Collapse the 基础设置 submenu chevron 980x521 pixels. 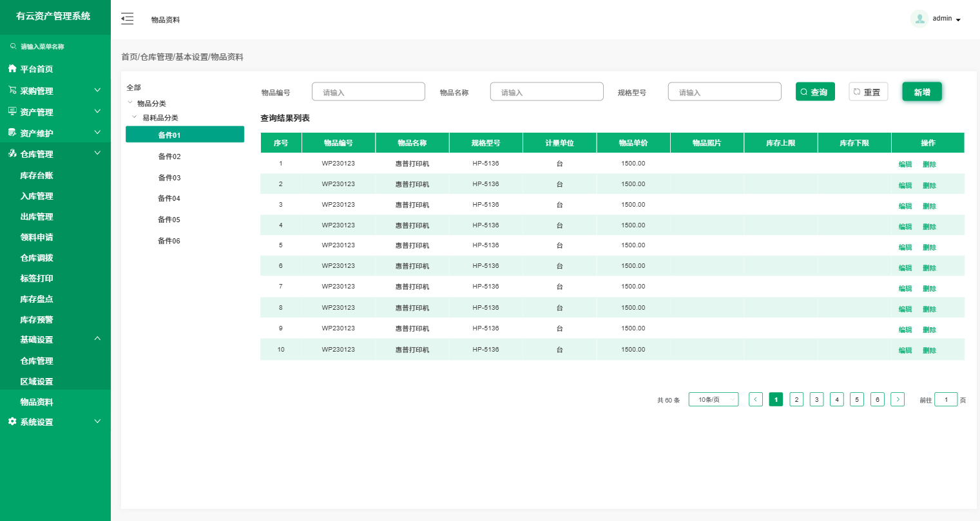(x=97, y=339)
